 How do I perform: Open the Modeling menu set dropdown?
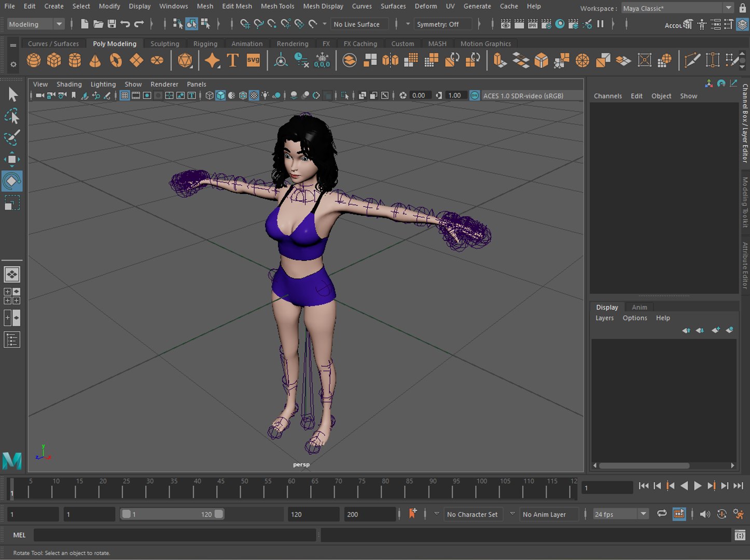click(x=35, y=24)
